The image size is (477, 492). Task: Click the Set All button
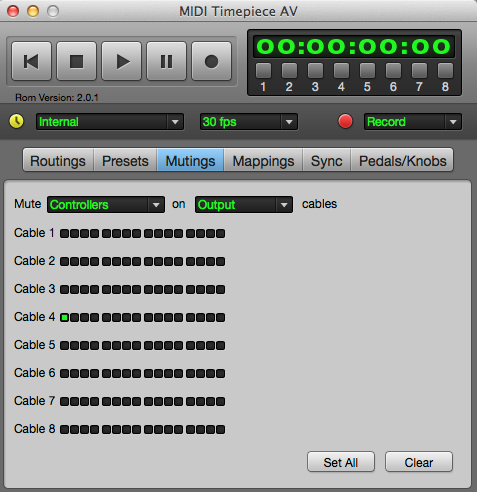coord(341,462)
